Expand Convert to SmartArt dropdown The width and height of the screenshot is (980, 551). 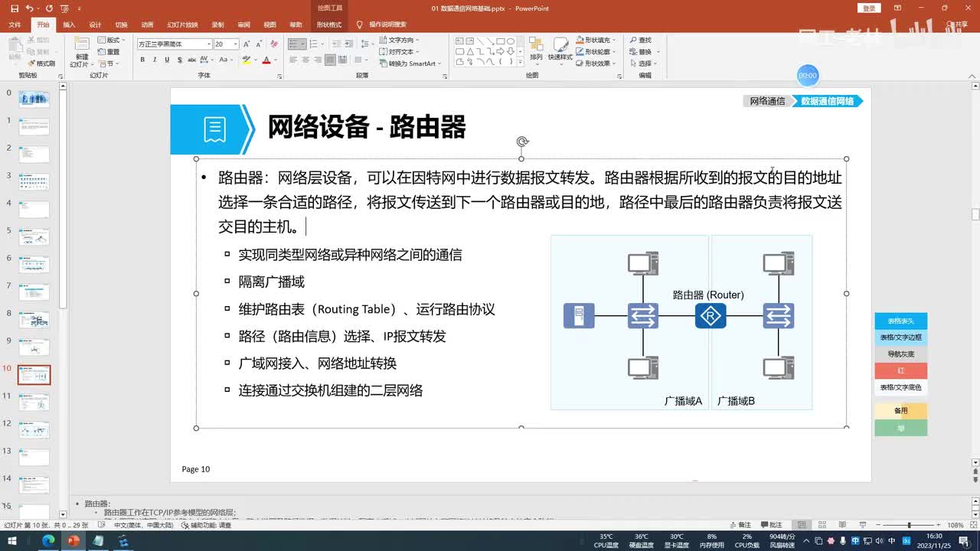click(x=410, y=64)
